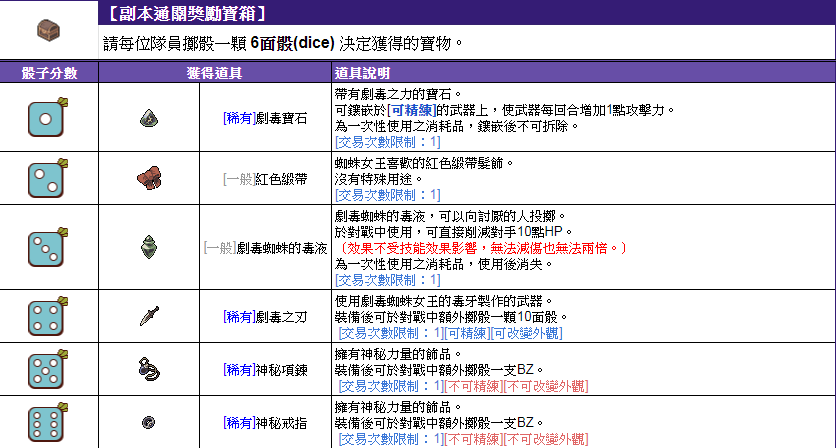Click the dice face showing four
Screen dimensions: 836x448
tap(48, 317)
